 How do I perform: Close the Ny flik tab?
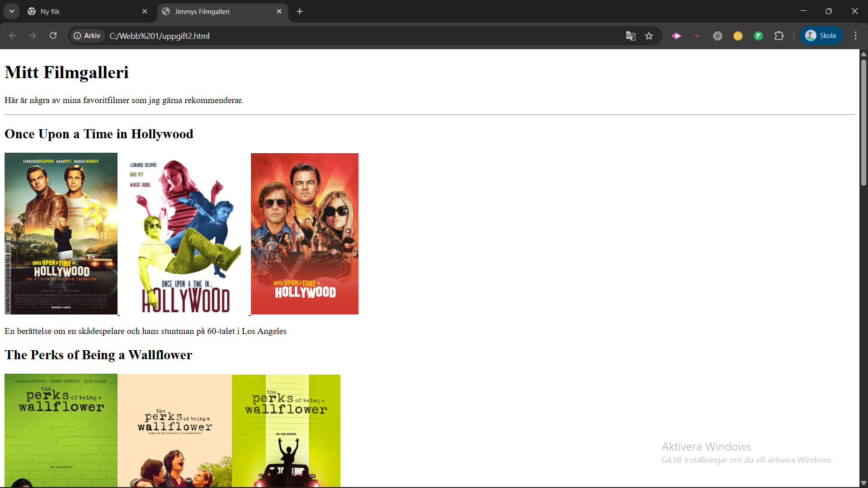point(145,11)
